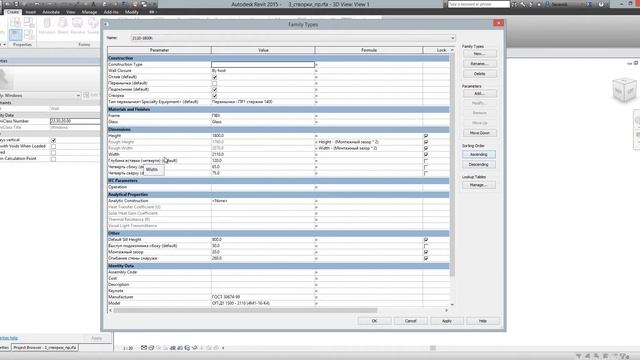Click Apply in Family Types dialog
The width and height of the screenshot is (640, 360).
click(x=447, y=321)
